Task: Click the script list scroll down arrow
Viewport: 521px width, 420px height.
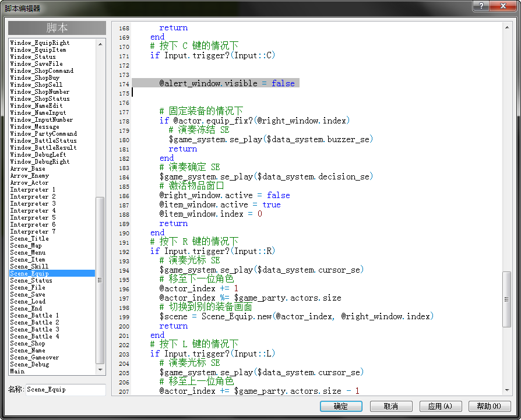Action: (x=100, y=369)
